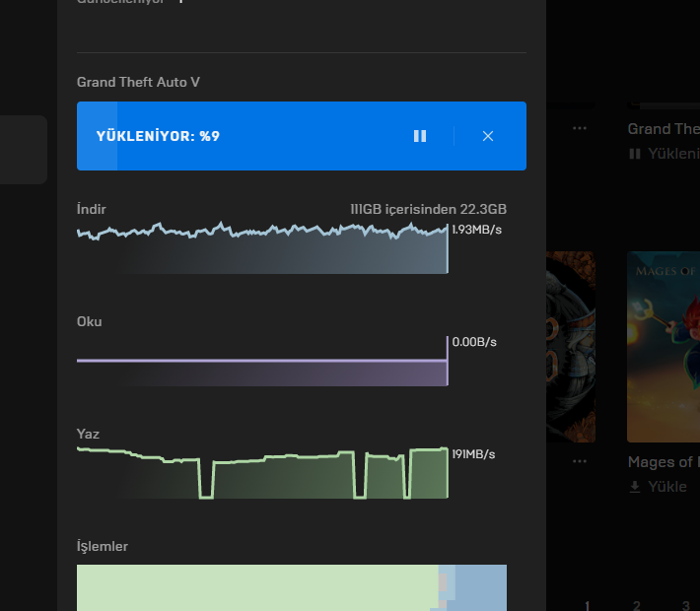Click the Mages of Mystralia game title
This screenshot has width=700, height=611.
(x=664, y=462)
